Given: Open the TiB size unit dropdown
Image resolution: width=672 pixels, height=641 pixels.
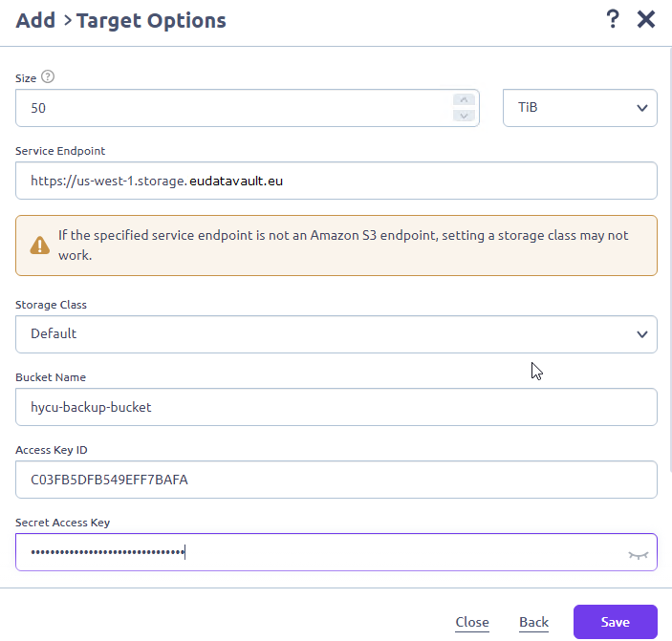Looking at the screenshot, I should click(580, 108).
